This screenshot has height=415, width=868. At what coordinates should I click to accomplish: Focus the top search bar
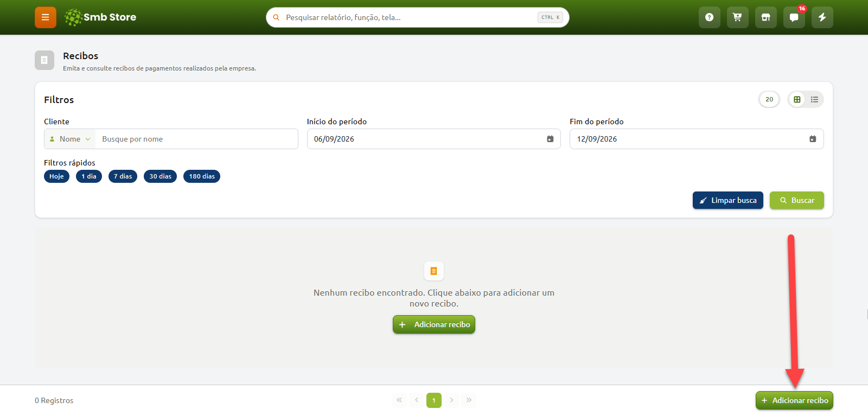[417, 17]
